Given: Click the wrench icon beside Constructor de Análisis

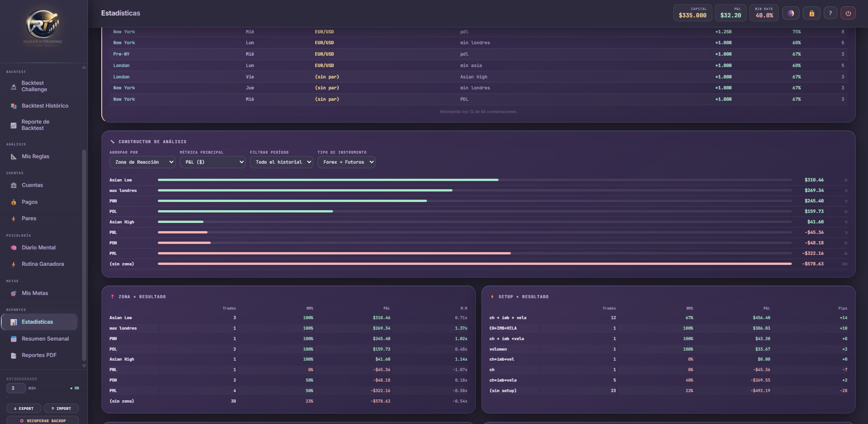Looking at the screenshot, I should 113,142.
